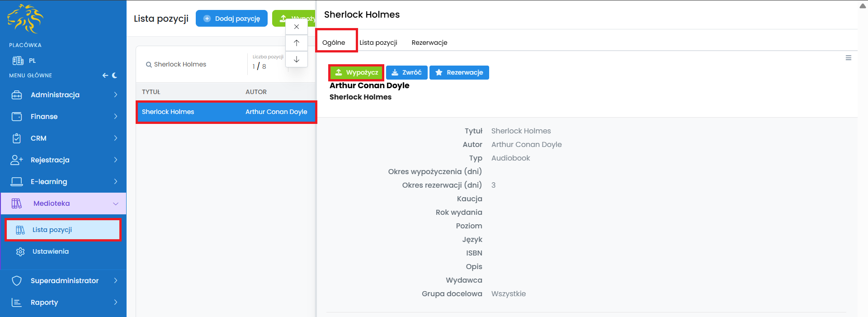Open the hamburger menu in the detail panel
This screenshot has height=317, width=868.
849,58
